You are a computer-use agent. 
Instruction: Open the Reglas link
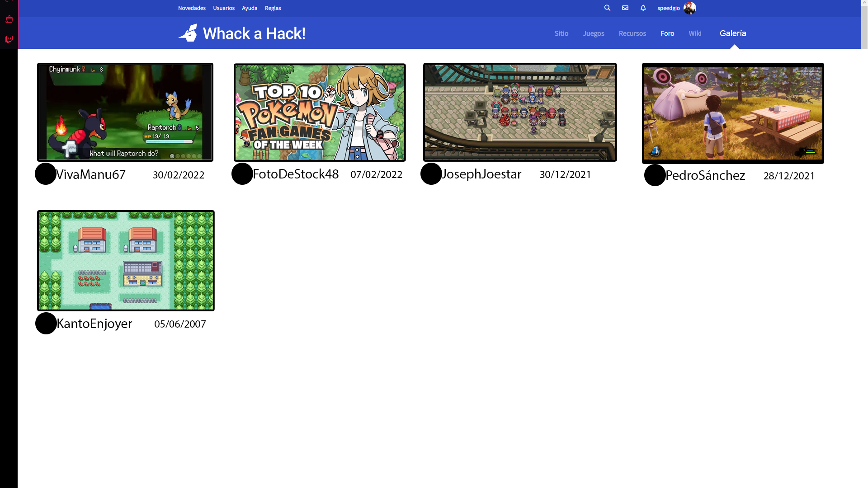pyautogui.click(x=273, y=8)
